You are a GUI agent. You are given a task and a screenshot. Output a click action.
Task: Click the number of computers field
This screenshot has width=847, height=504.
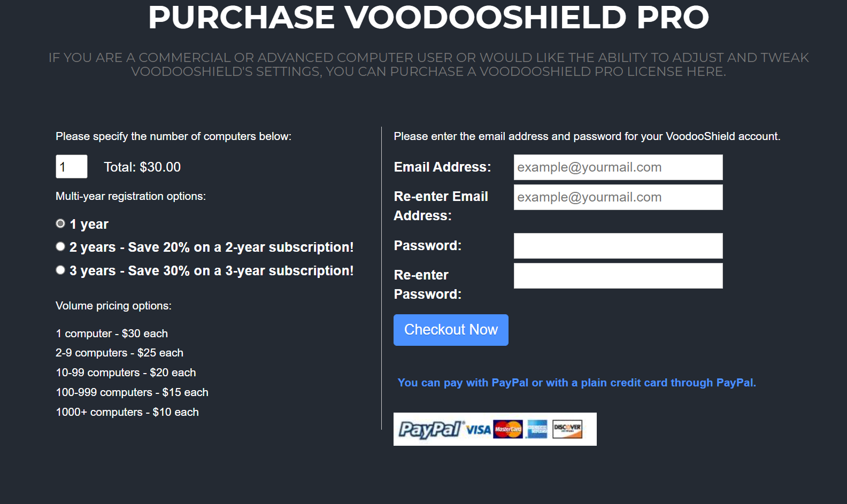tap(71, 167)
